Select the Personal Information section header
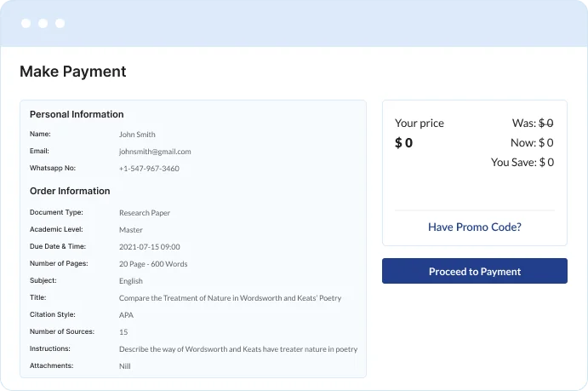This screenshot has width=588, height=391. (x=77, y=114)
